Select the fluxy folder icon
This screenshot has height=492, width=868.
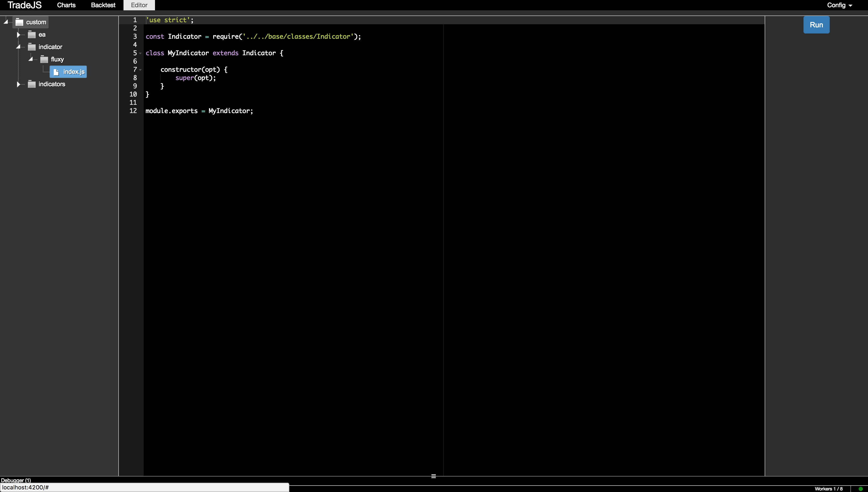tap(44, 59)
